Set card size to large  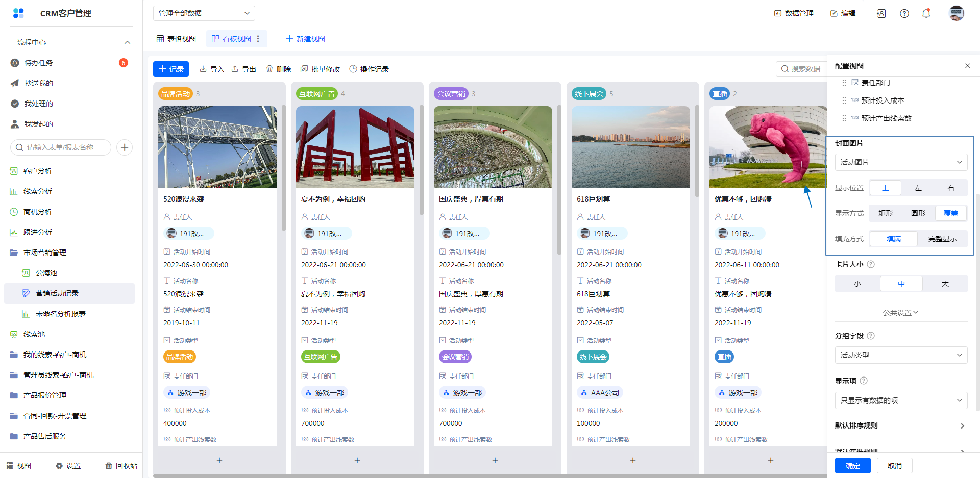click(945, 284)
